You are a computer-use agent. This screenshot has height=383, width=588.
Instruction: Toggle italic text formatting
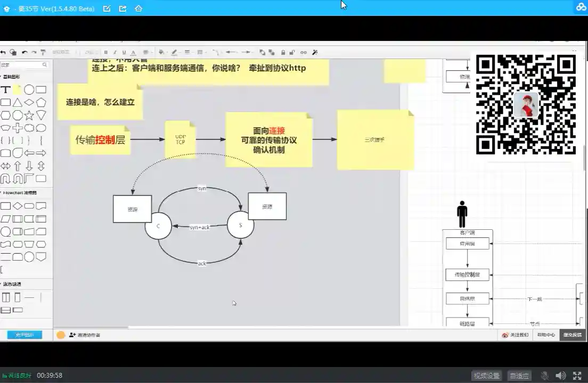[115, 53]
